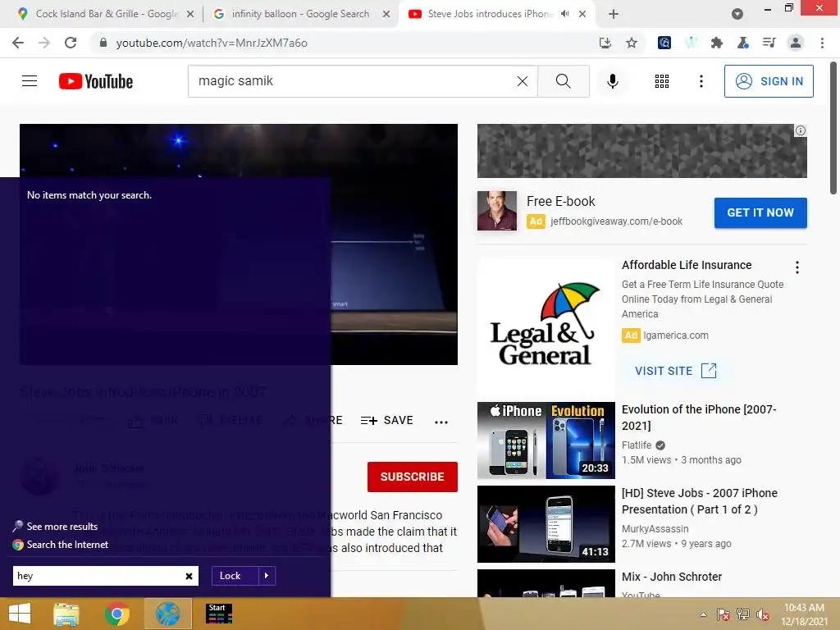Open the Chrome media control icon
The image size is (840, 630).
coord(769,43)
